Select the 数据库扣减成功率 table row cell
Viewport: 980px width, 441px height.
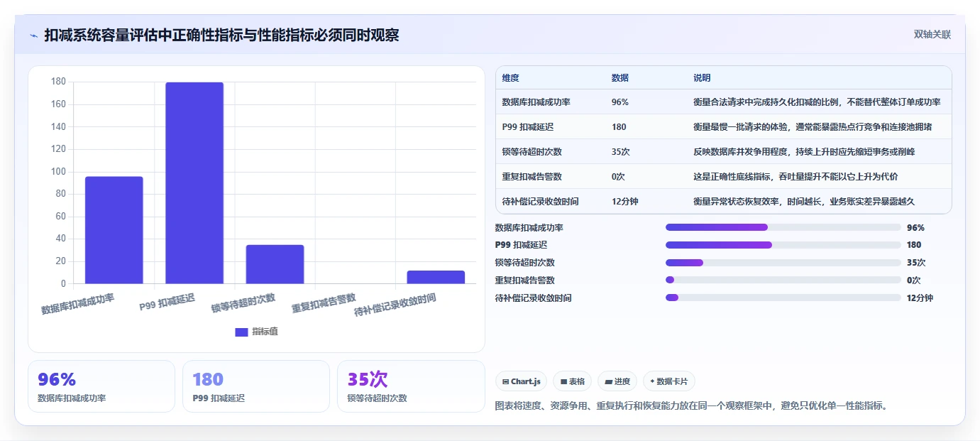tap(536, 102)
